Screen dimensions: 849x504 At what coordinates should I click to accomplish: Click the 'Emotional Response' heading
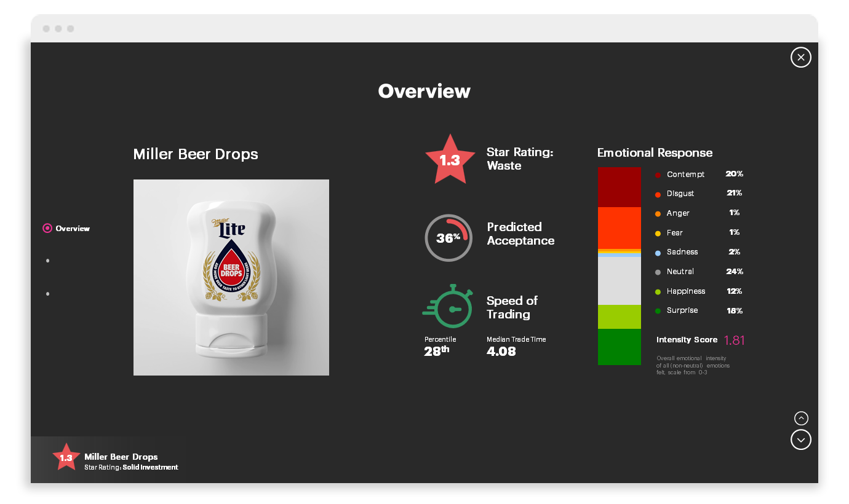point(655,153)
